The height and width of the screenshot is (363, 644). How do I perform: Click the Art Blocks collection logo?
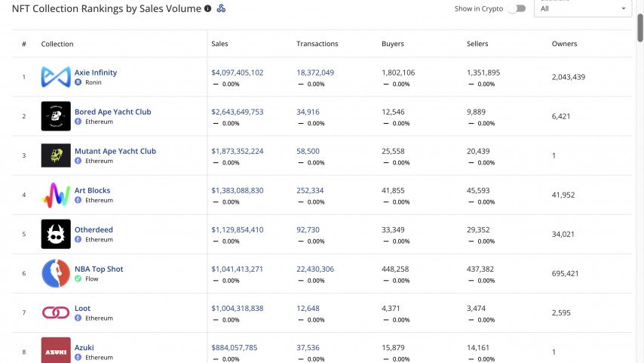coord(56,195)
